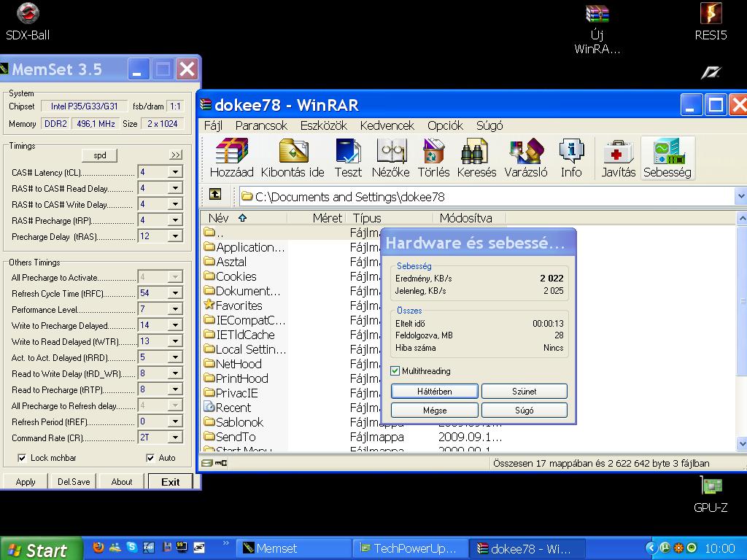The width and height of the screenshot is (747, 560).
Task: Expand the Command Rate (CR) dropdown
Action: pyautogui.click(x=175, y=437)
